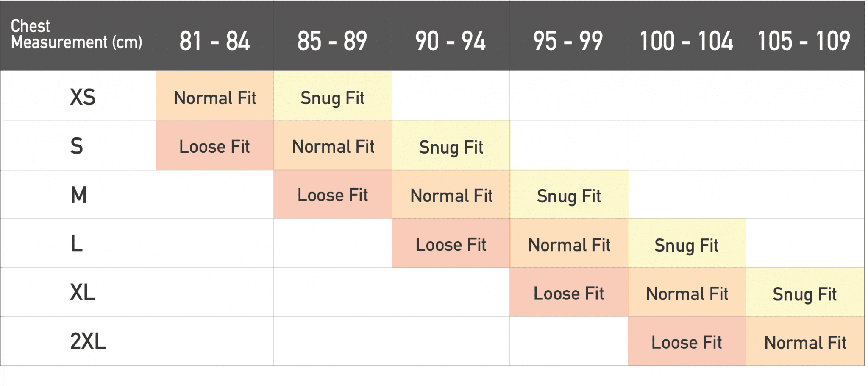Select the 85 - 89 column header

332,41
